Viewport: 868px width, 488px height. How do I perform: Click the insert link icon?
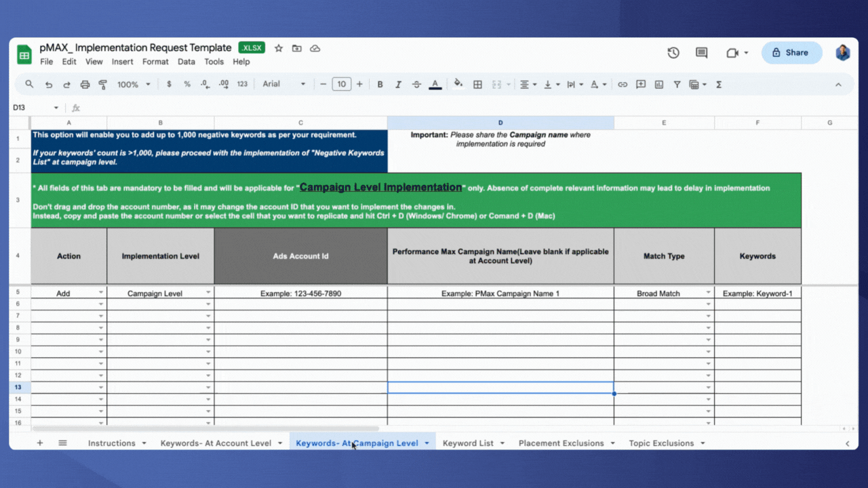pyautogui.click(x=623, y=85)
